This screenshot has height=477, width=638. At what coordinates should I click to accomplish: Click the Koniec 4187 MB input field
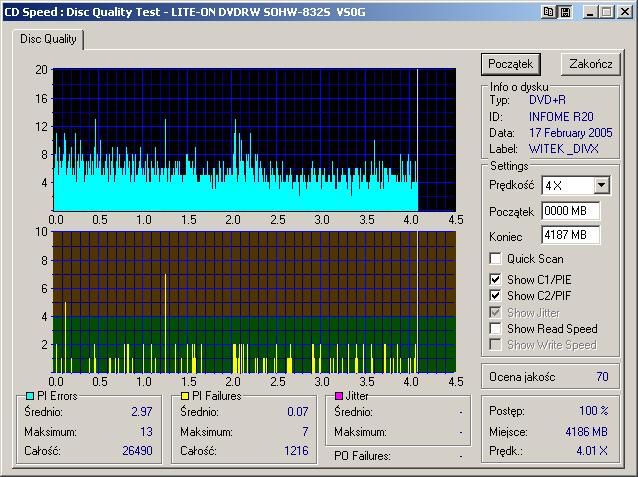[570, 235]
